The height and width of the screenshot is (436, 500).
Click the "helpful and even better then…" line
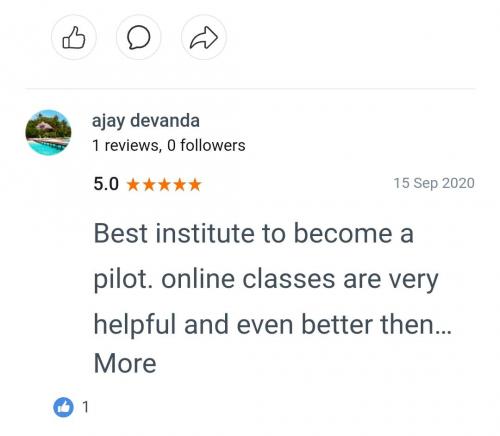point(273,324)
